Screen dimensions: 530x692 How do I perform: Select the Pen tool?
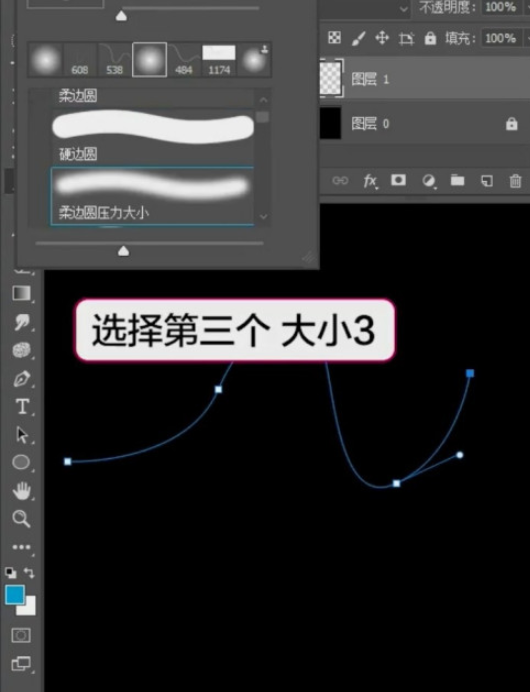click(22, 379)
